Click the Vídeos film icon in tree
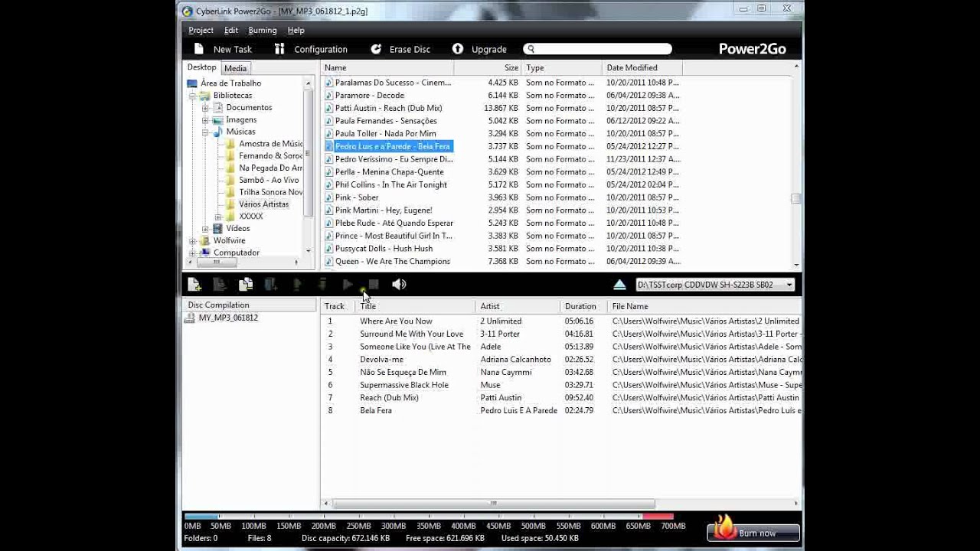 pyautogui.click(x=217, y=228)
